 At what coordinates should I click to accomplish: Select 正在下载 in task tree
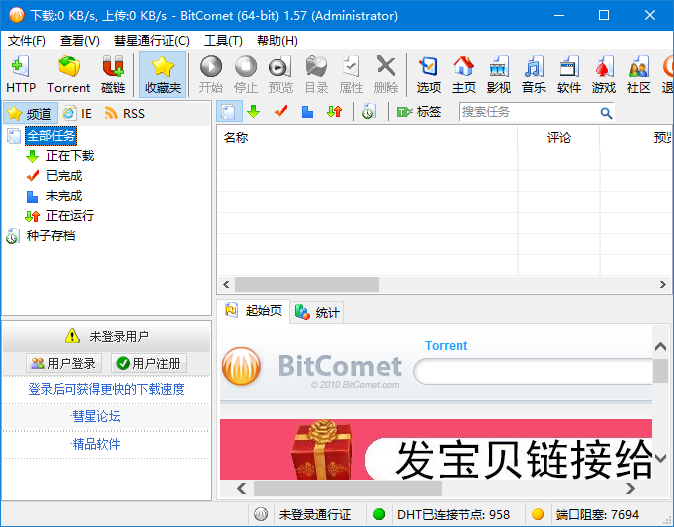pos(69,156)
